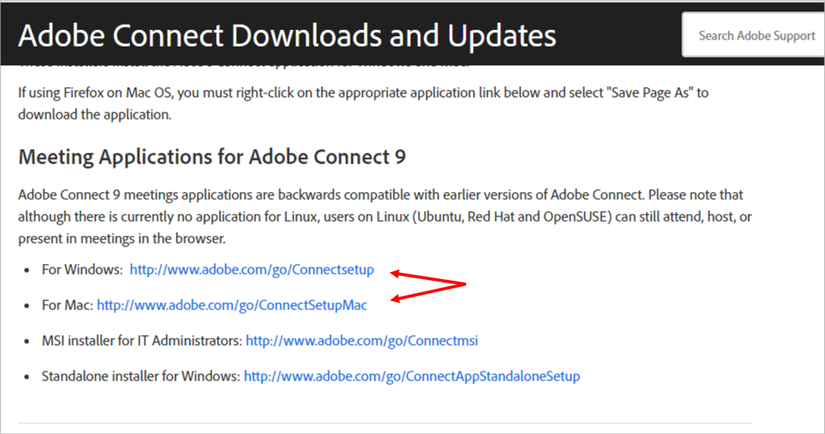Open the Mac ConnectSetupMac download link
825x434 pixels.
click(x=232, y=305)
